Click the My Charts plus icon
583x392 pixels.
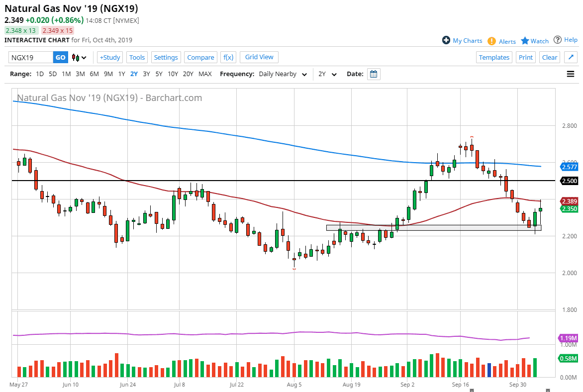[446, 40]
